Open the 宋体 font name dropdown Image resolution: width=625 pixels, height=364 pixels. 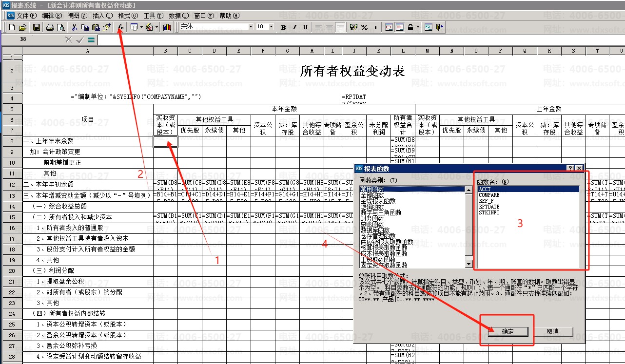coord(251,27)
